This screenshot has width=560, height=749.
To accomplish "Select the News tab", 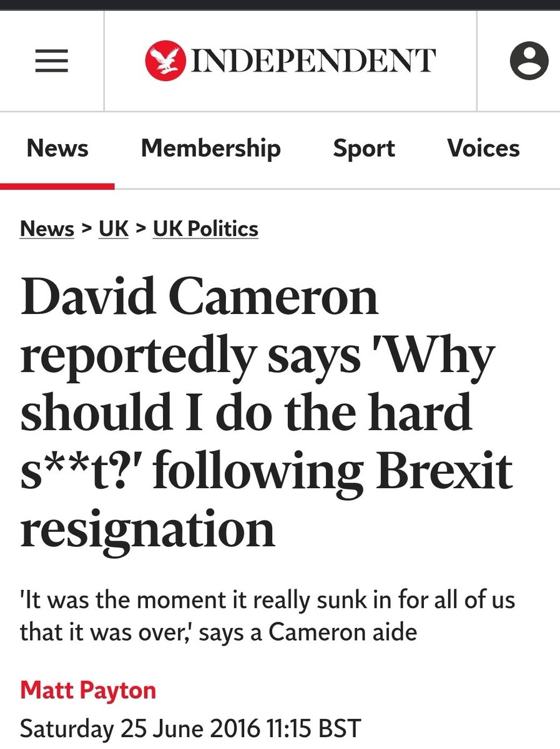I will tap(57, 149).
